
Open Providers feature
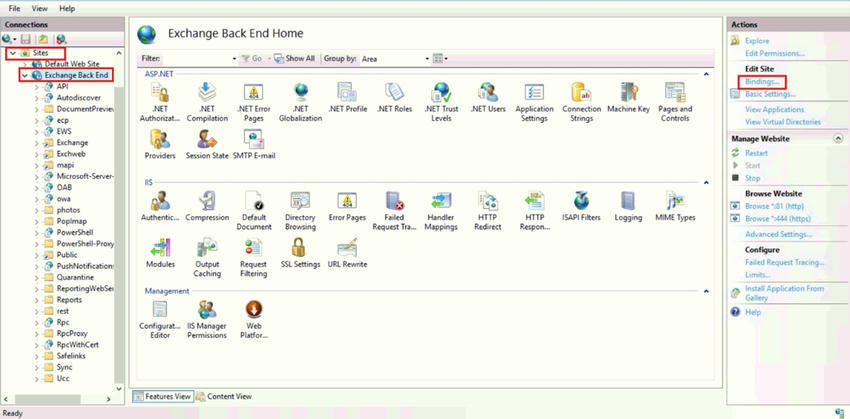pos(160,145)
